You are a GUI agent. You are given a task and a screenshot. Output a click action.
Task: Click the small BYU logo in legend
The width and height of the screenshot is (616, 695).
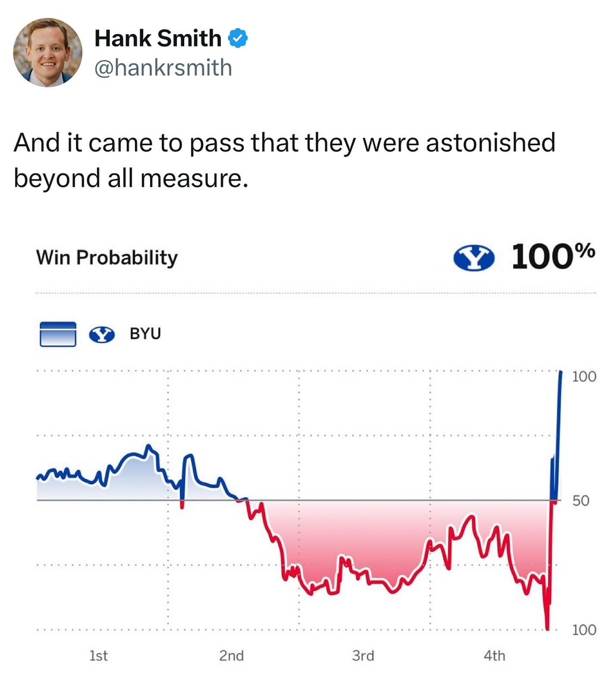102,334
